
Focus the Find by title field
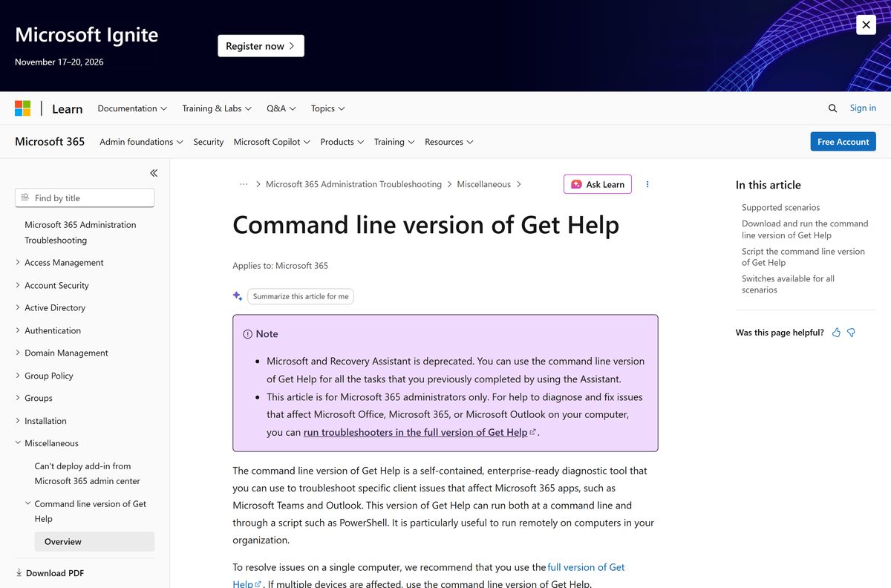click(x=85, y=197)
